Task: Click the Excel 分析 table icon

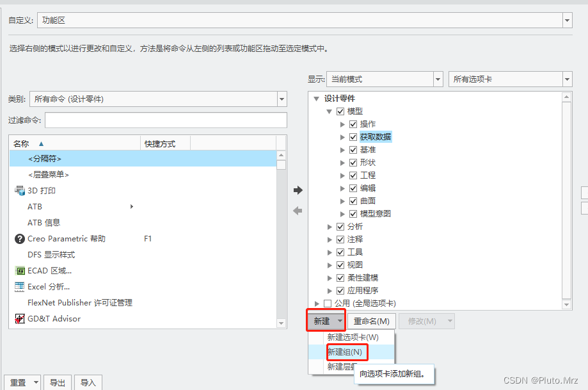Action: [19, 286]
